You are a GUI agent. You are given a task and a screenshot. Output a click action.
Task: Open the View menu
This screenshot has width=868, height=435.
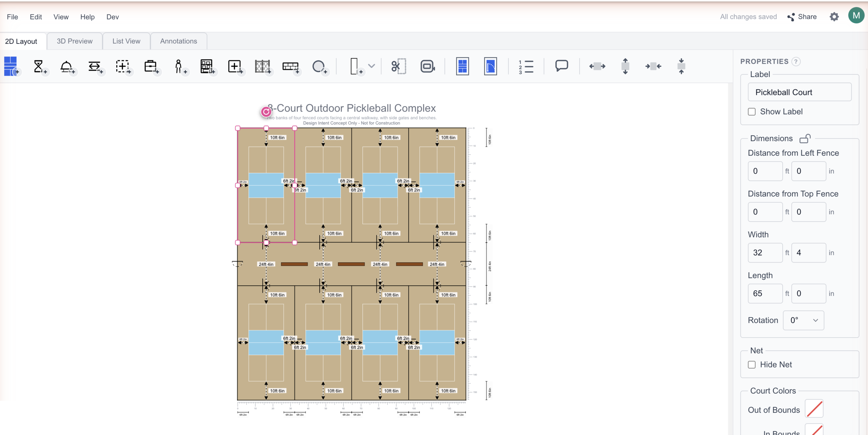point(61,17)
